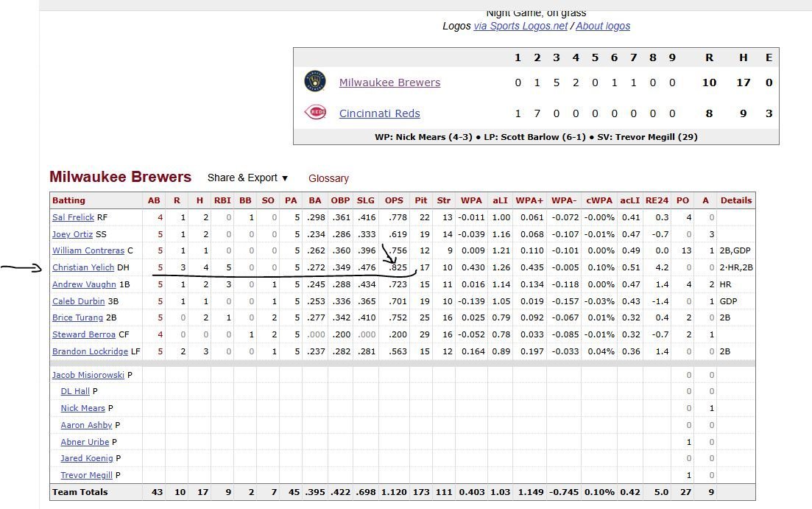The image size is (812, 509).
Task: Open William Contreras player link
Action: [88, 250]
